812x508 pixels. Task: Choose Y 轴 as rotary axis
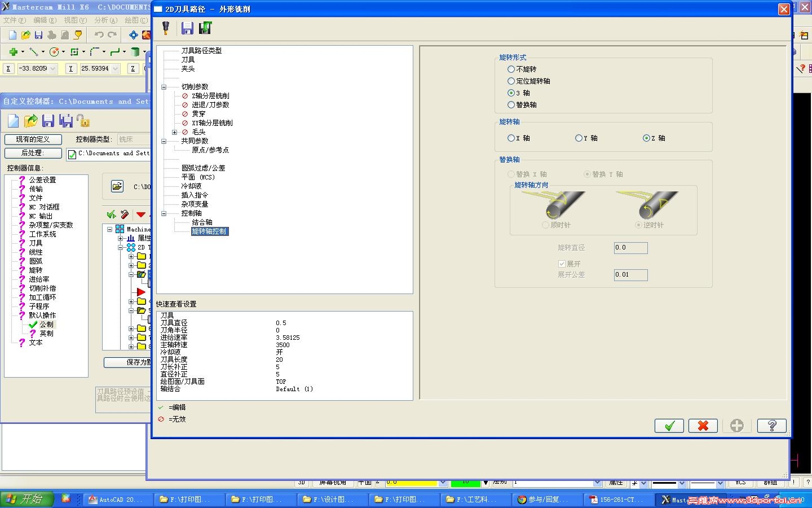[579, 138]
